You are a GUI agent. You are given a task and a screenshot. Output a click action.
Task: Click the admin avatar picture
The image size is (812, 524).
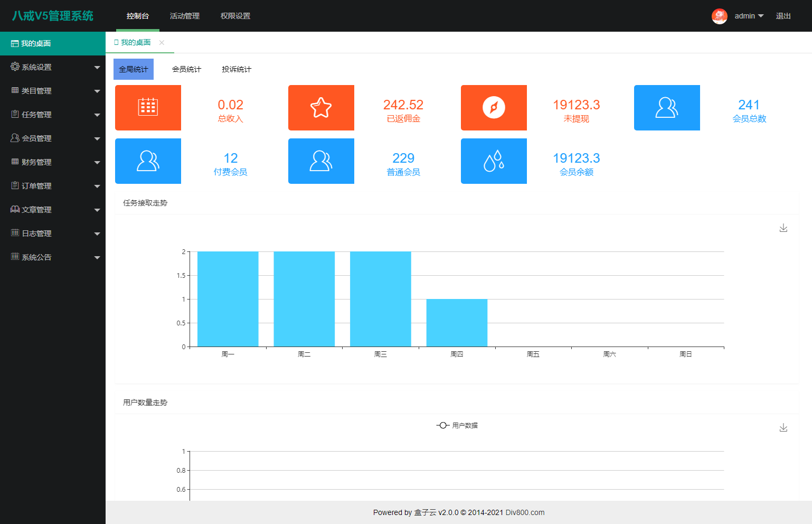click(x=719, y=16)
